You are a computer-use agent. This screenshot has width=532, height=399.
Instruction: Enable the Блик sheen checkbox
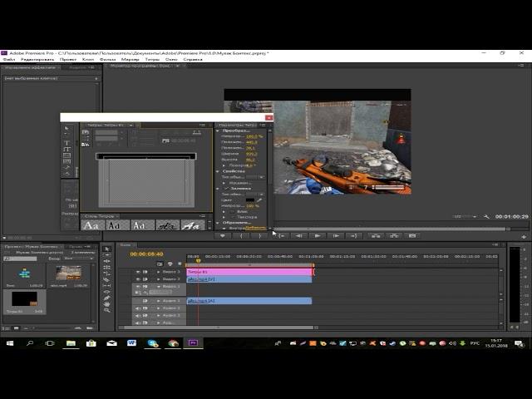[x=233, y=211]
